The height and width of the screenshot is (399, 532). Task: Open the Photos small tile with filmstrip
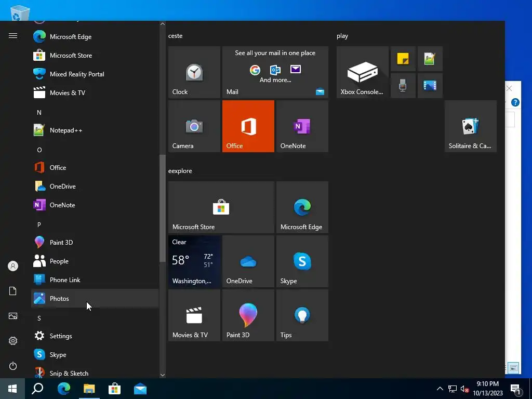pos(430,86)
